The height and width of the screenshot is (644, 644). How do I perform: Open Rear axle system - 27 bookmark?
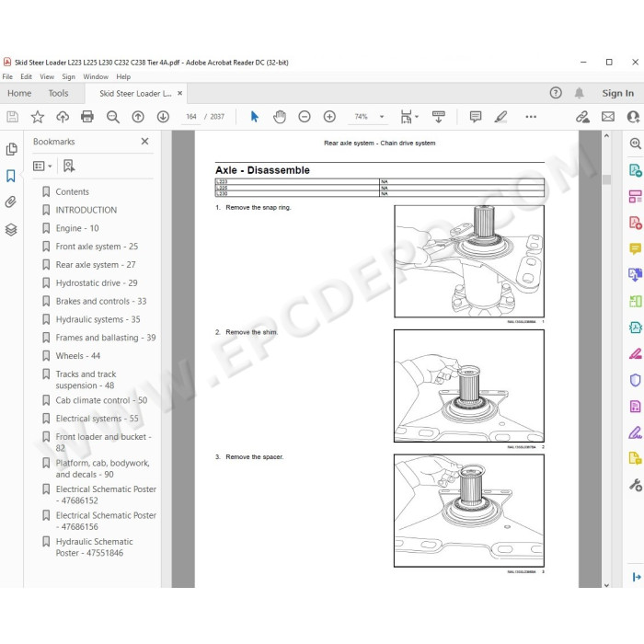pos(96,265)
